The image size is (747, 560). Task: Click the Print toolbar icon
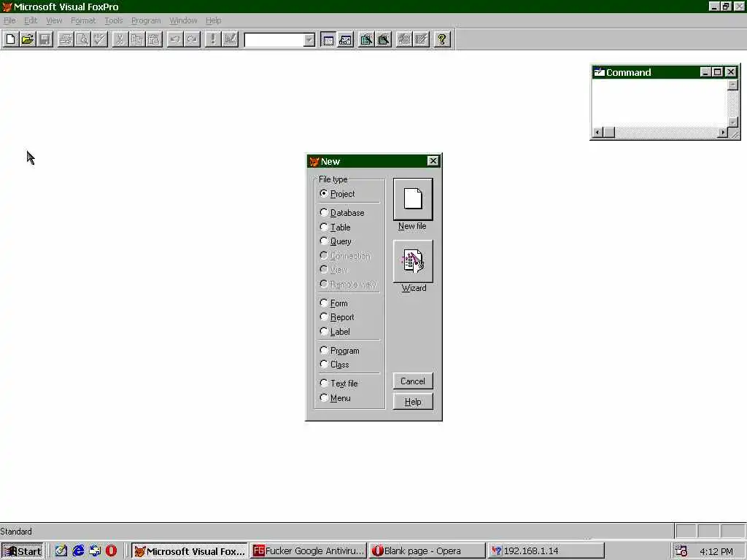click(65, 39)
